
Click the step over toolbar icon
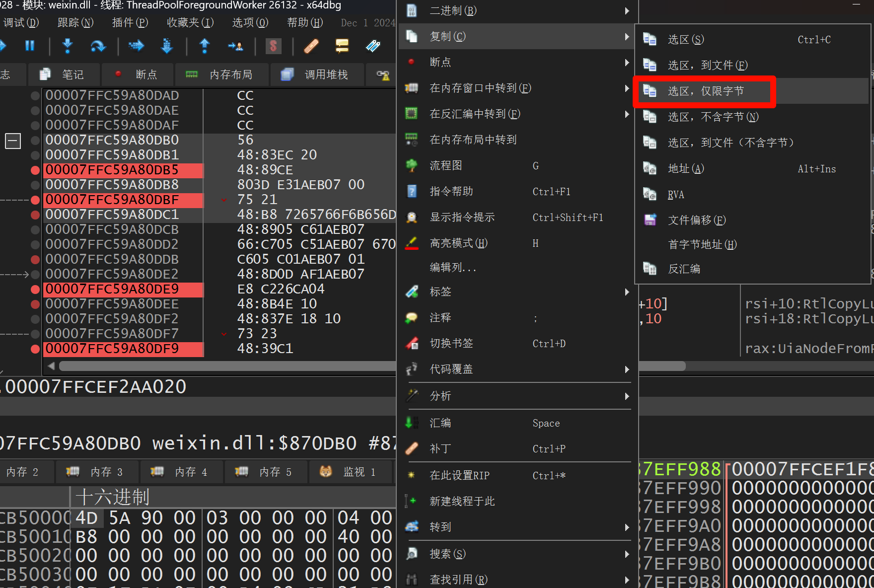click(x=98, y=46)
